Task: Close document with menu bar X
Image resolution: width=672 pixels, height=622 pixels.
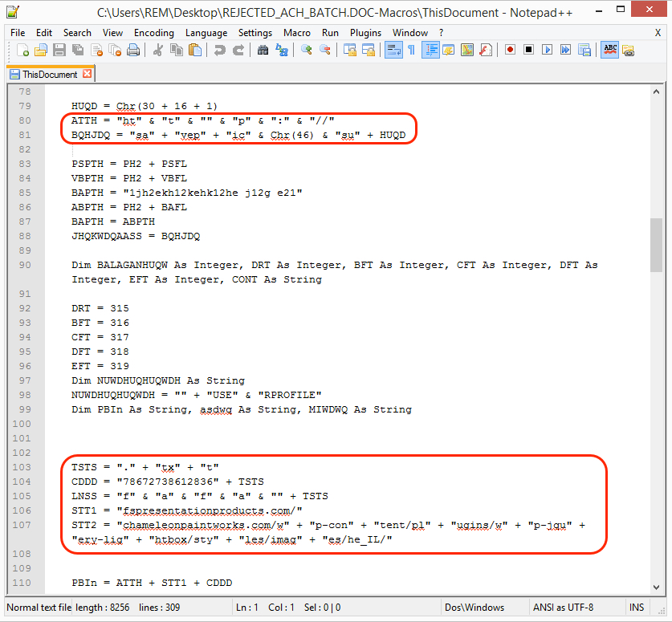Action: (x=658, y=33)
